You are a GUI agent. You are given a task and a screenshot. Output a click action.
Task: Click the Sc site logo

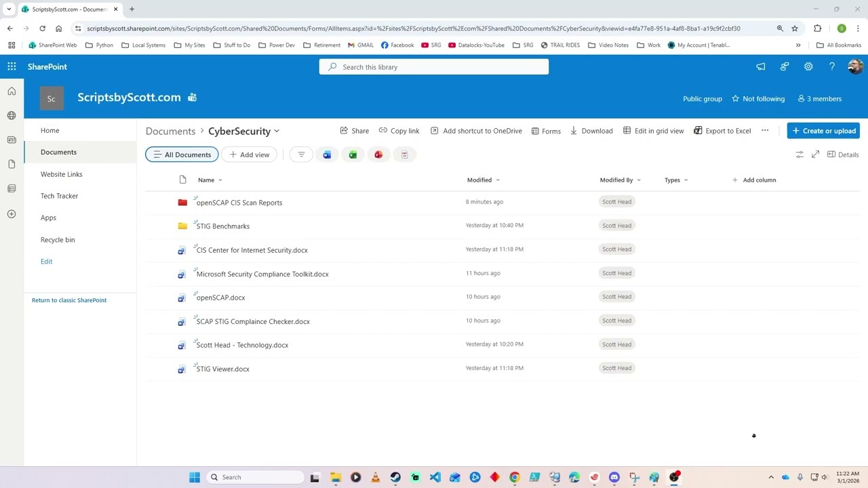point(52,99)
